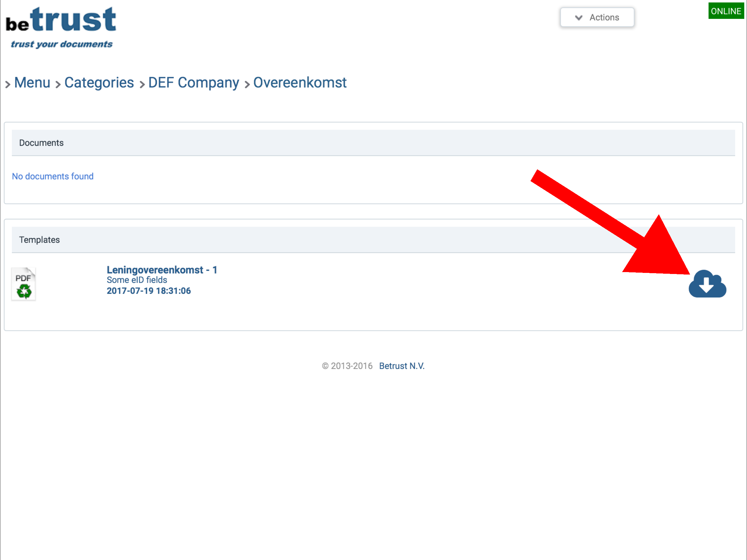The image size is (747, 560).
Task: Click the chevron arrow in Actions button
Action: (x=579, y=17)
